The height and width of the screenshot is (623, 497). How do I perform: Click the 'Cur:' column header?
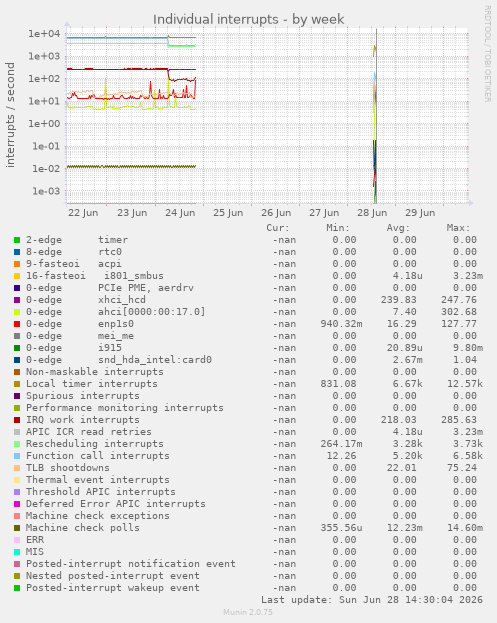pyautogui.click(x=278, y=228)
